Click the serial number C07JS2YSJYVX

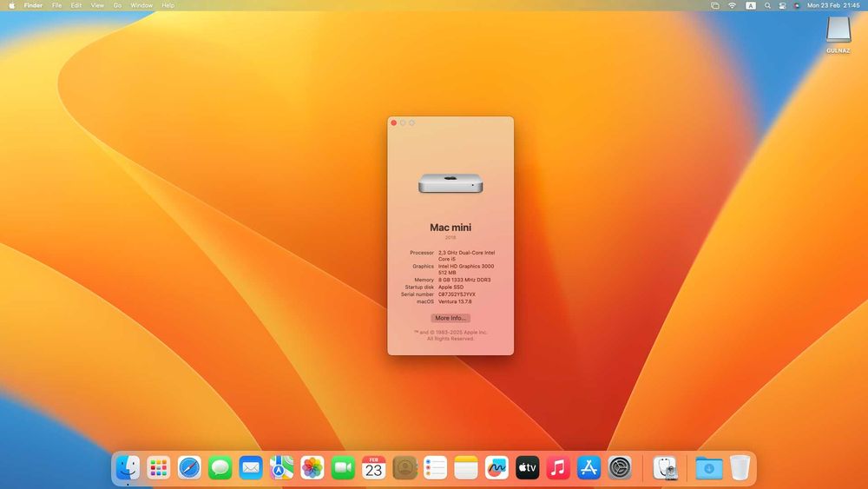[x=457, y=294]
